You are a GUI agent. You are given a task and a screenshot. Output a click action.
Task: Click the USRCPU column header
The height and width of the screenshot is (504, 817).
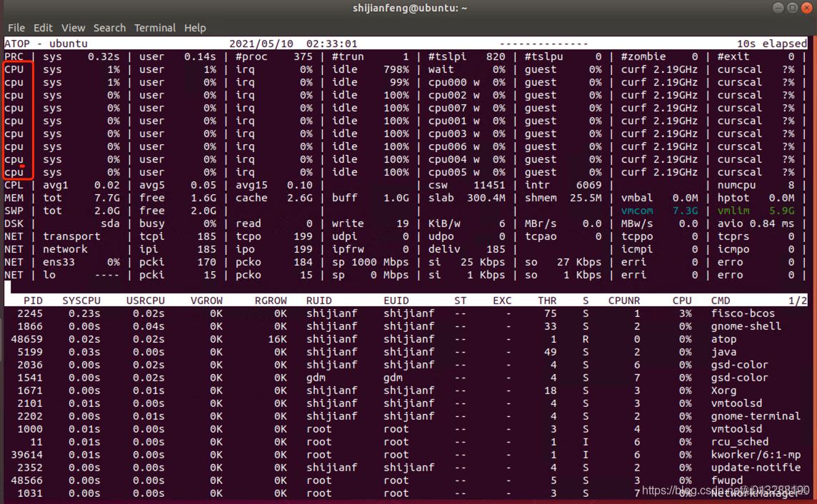click(x=146, y=301)
